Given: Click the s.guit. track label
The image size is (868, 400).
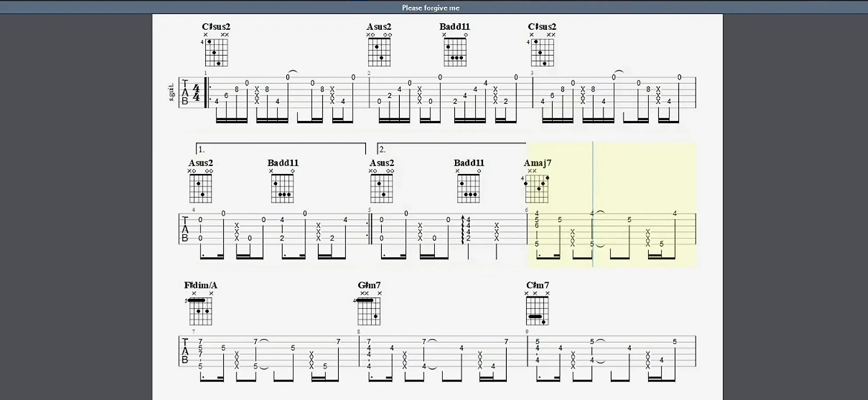Looking at the screenshot, I should pos(171,92).
